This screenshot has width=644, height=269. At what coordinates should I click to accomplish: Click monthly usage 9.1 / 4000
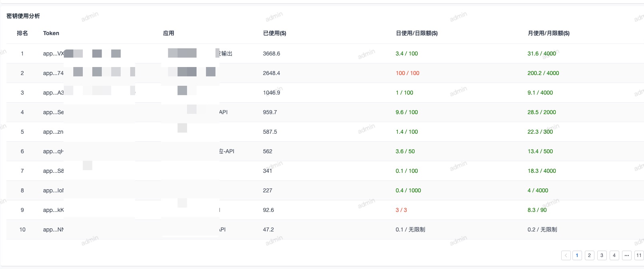click(540, 93)
